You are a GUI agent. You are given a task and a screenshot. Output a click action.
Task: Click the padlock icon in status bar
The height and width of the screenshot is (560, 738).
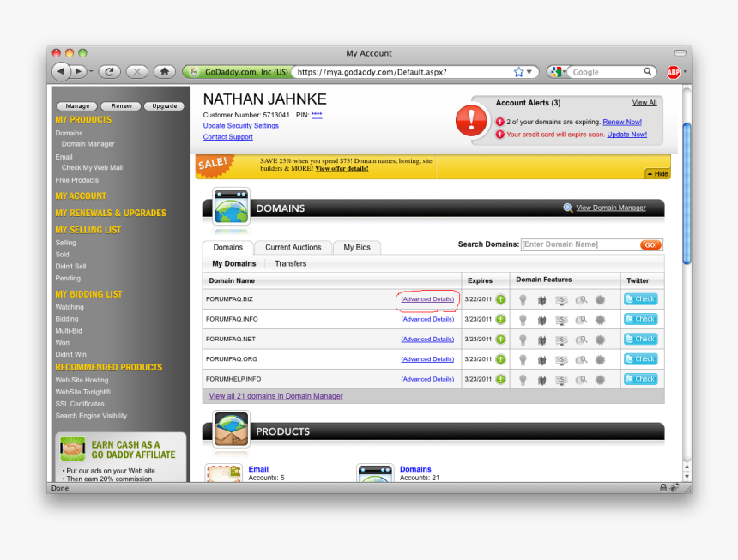(663, 488)
